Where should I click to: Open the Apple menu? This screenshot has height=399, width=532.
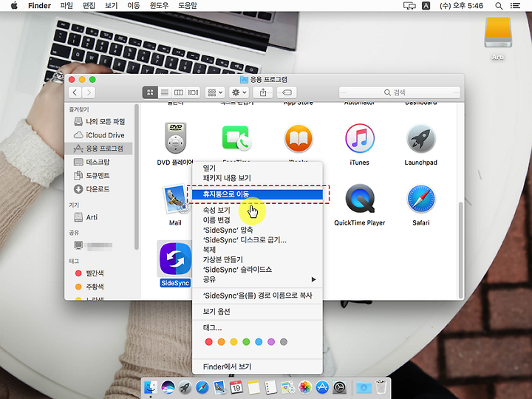[x=14, y=5]
